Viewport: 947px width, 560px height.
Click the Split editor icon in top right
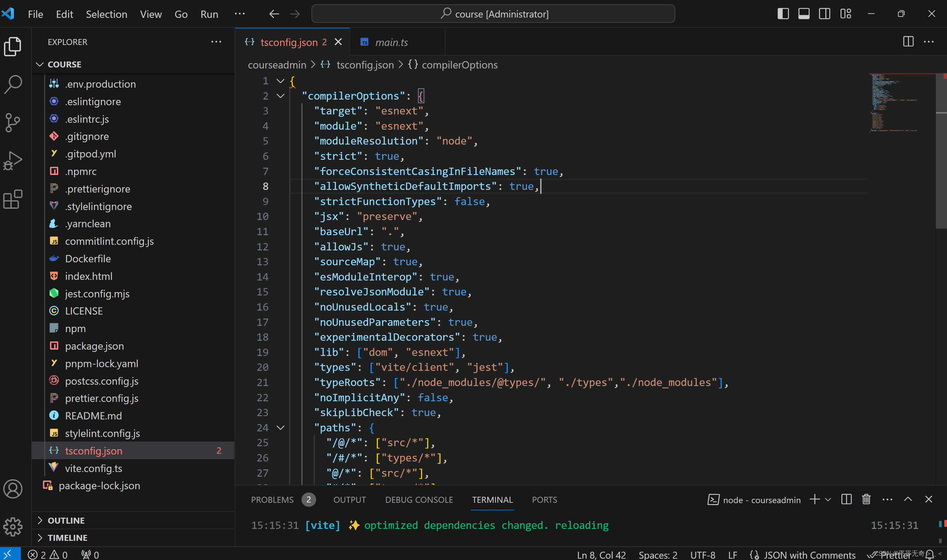[x=908, y=41]
